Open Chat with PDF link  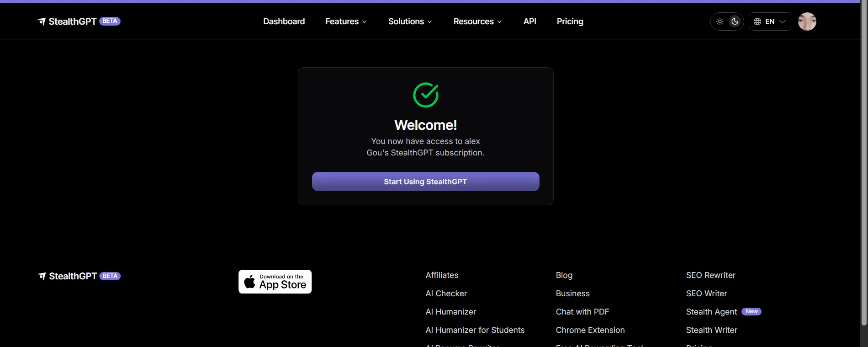(x=582, y=312)
